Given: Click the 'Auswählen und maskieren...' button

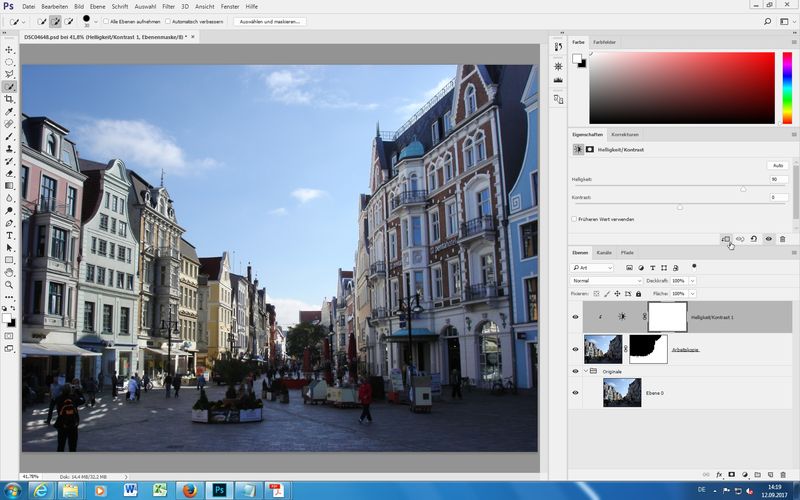Looking at the screenshot, I should (x=270, y=20).
